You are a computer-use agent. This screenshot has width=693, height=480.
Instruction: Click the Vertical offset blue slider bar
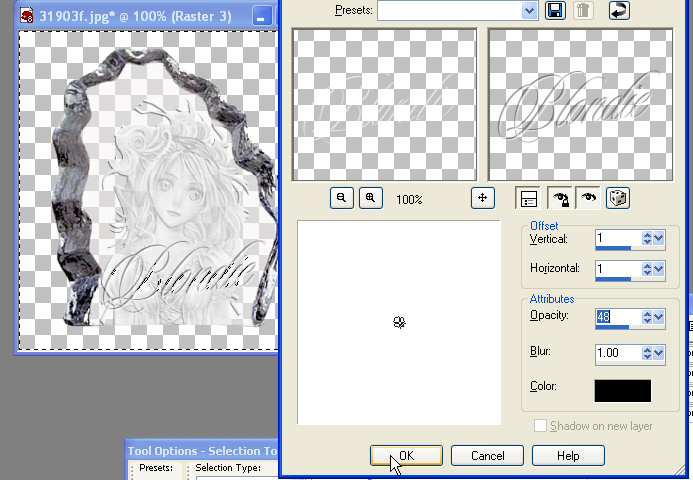613,248
